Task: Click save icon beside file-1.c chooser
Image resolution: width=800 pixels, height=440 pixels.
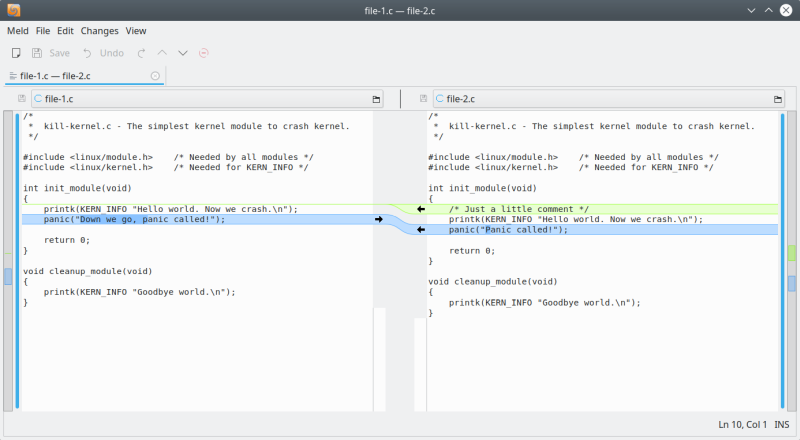Action: pos(21,99)
